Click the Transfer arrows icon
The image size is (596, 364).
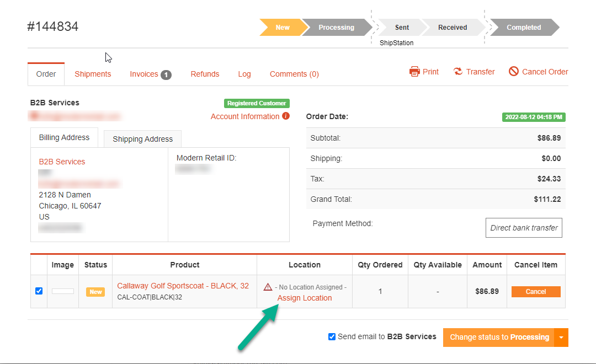click(458, 72)
